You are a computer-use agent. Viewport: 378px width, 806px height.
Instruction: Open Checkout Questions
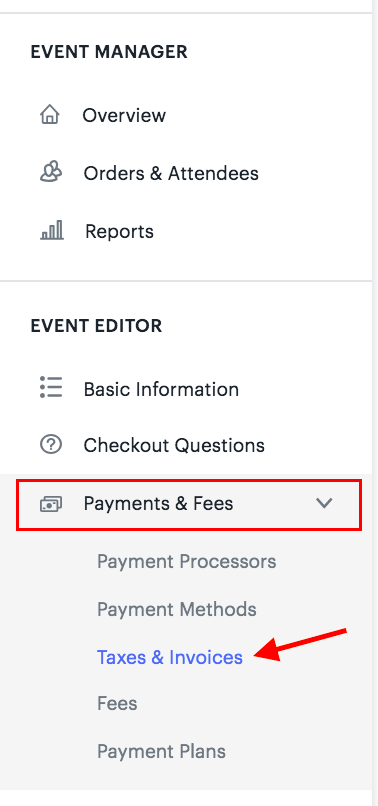pos(174,445)
